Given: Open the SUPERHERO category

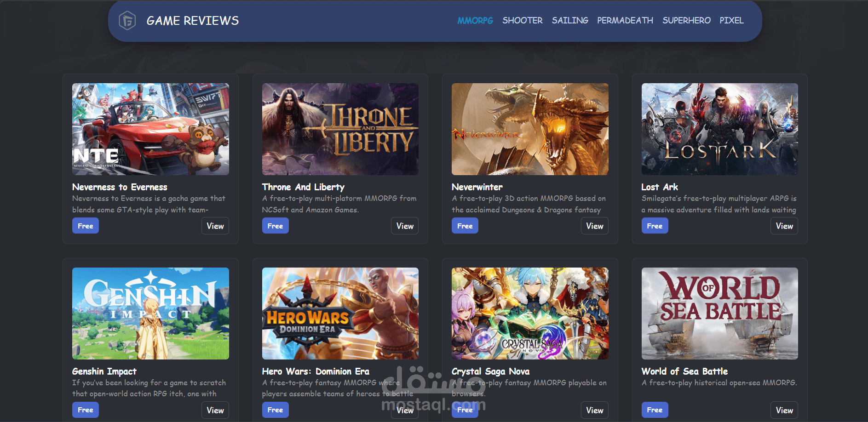Looking at the screenshot, I should click(686, 21).
